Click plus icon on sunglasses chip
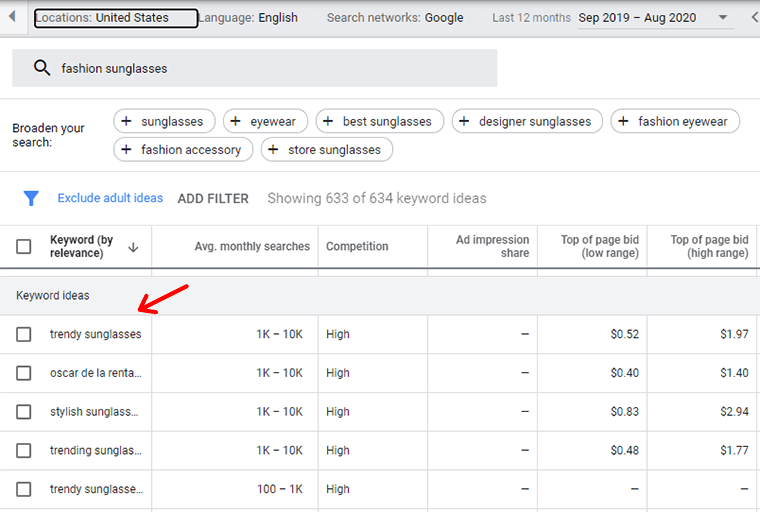This screenshot has width=760, height=512. pos(126,121)
